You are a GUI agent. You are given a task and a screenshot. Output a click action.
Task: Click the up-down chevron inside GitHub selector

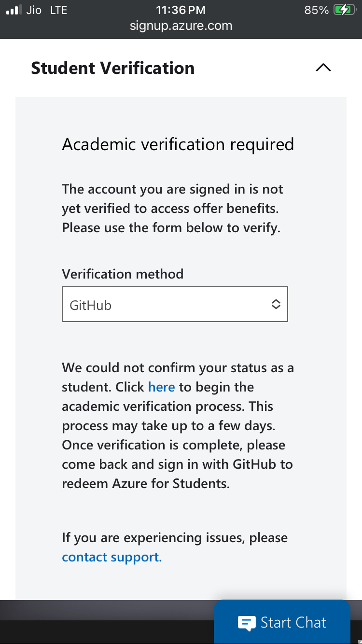[276, 304]
